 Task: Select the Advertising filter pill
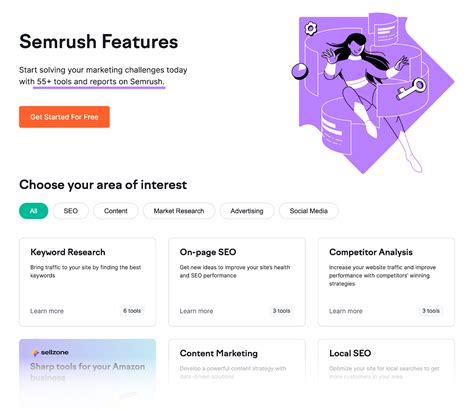coord(247,211)
